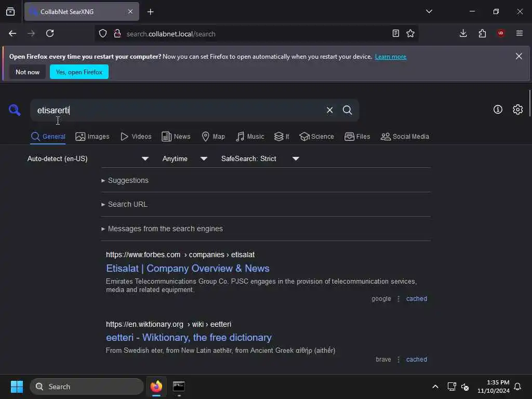Viewport: 532px width, 399px height.
Task: Open the Learn more link
Action: [391, 57]
